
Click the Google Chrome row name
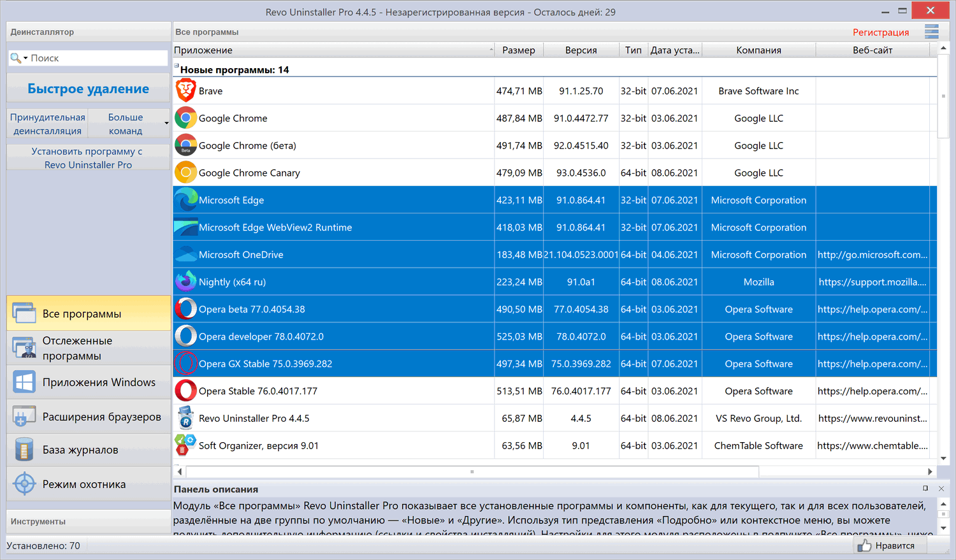233,118
